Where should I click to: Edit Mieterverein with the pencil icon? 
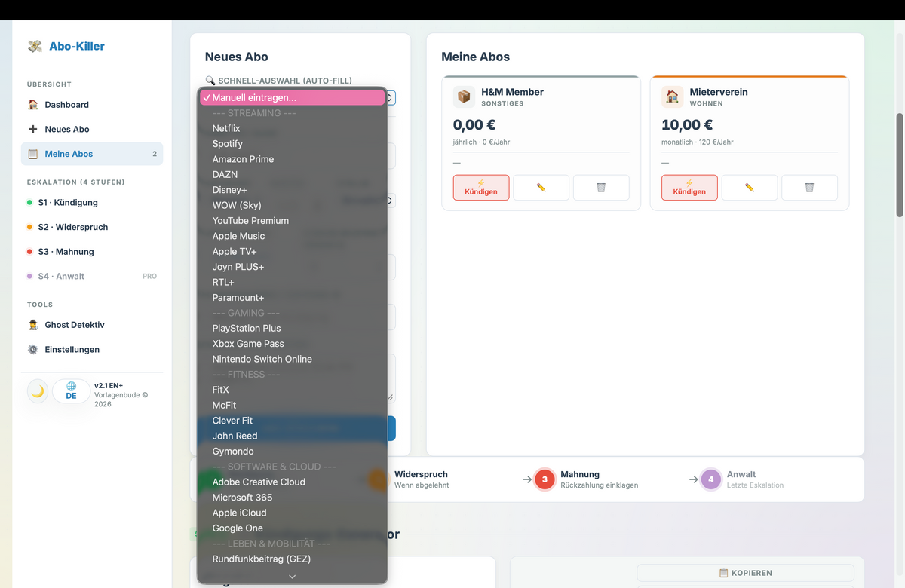pyautogui.click(x=750, y=188)
